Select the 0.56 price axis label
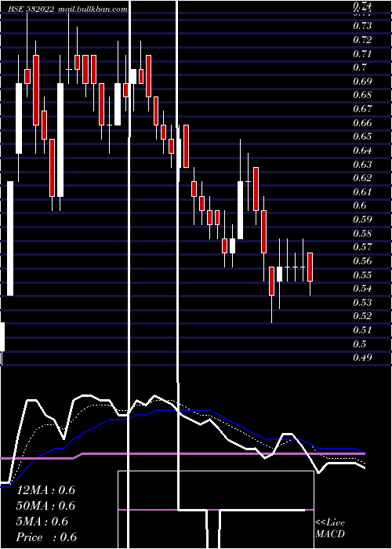Image resolution: width=392 pixels, height=549 pixels. [x=362, y=261]
